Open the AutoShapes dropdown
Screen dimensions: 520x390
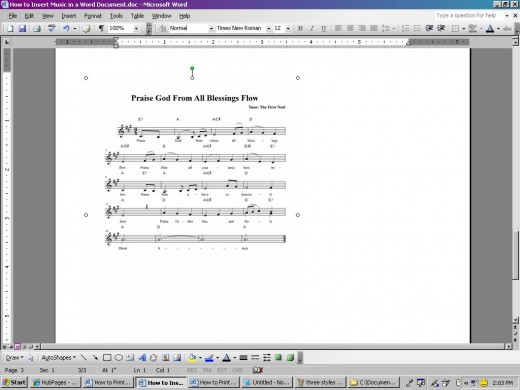point(58,358)
